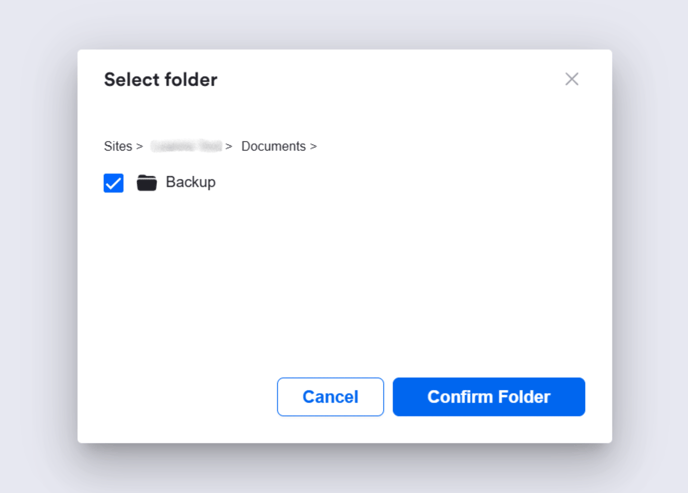Screen dimensions: 688x493
Task: Click the Backup folder icon
Action: 147,183
